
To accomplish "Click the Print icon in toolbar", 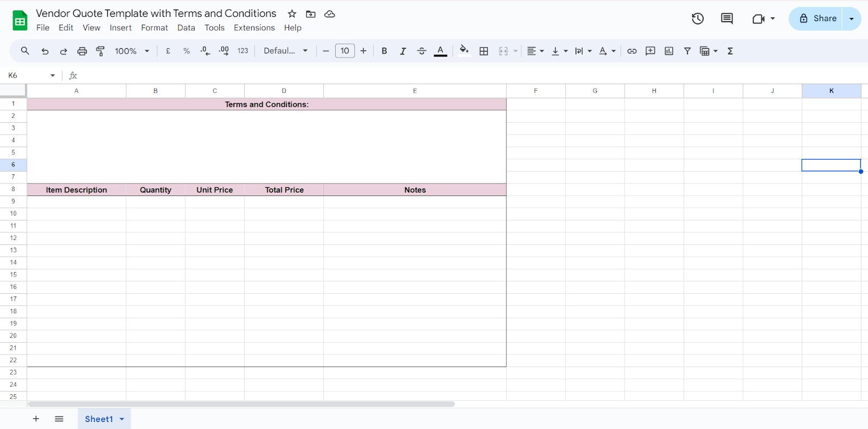I will (82, 51).
